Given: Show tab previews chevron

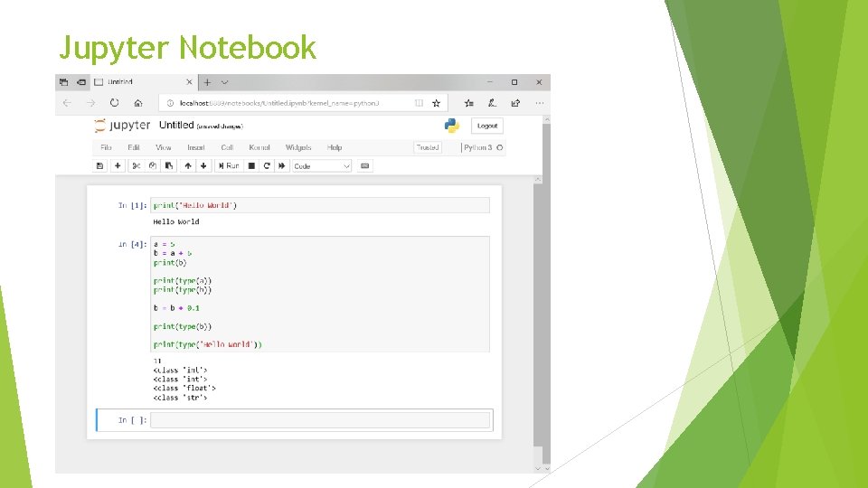Looking at the screenshot, I should point(225,82).
